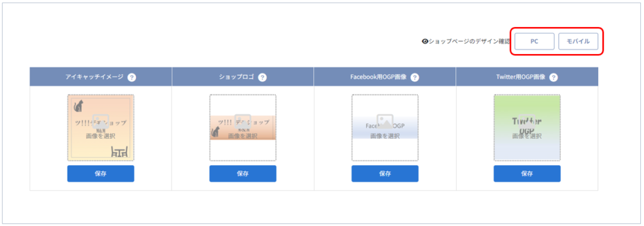Save the Twitter用OGP画像 with 保存
The height and width of the screenshot is (226, 644).
pyautogui.click(x=527, y=173)
